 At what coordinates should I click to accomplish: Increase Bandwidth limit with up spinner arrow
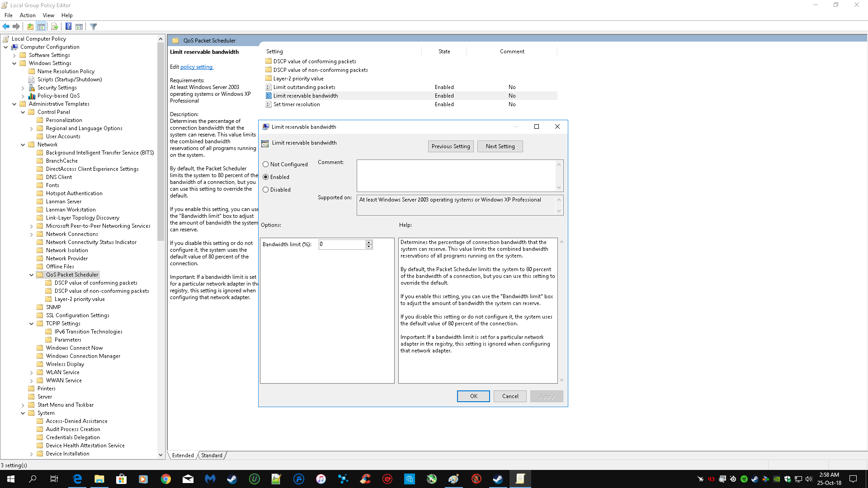(369, 242)
